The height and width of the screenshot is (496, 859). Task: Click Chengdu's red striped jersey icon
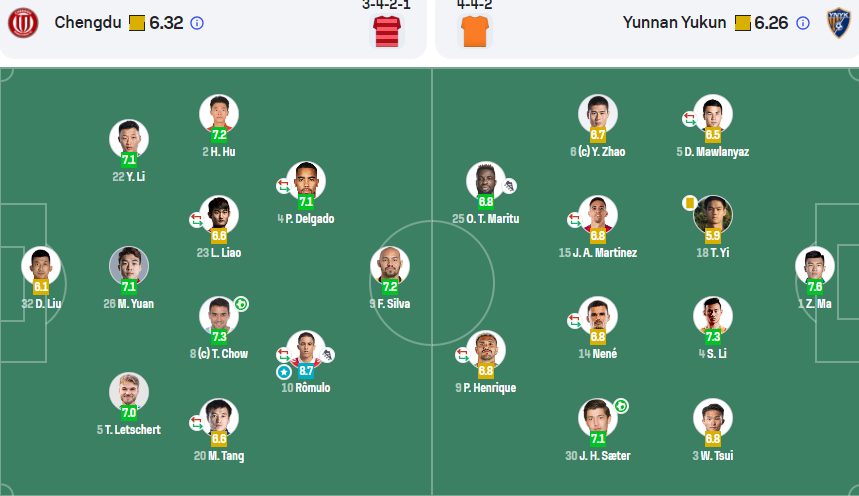[386, 31]
